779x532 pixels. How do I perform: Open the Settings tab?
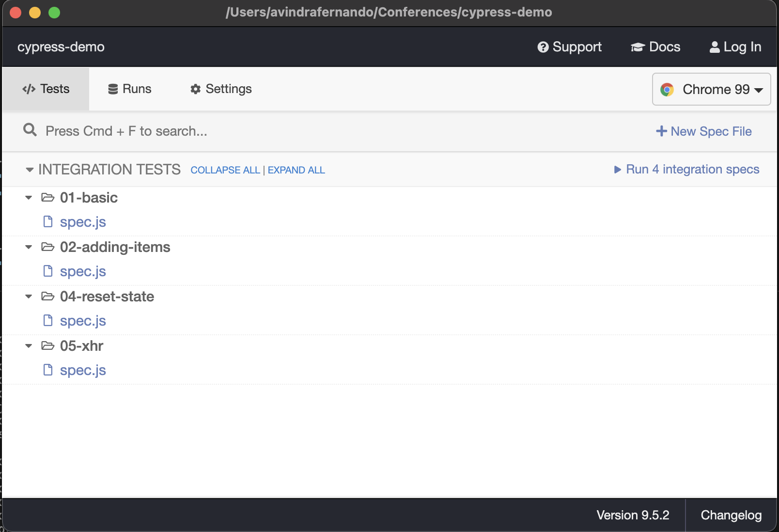click(221, 89)
